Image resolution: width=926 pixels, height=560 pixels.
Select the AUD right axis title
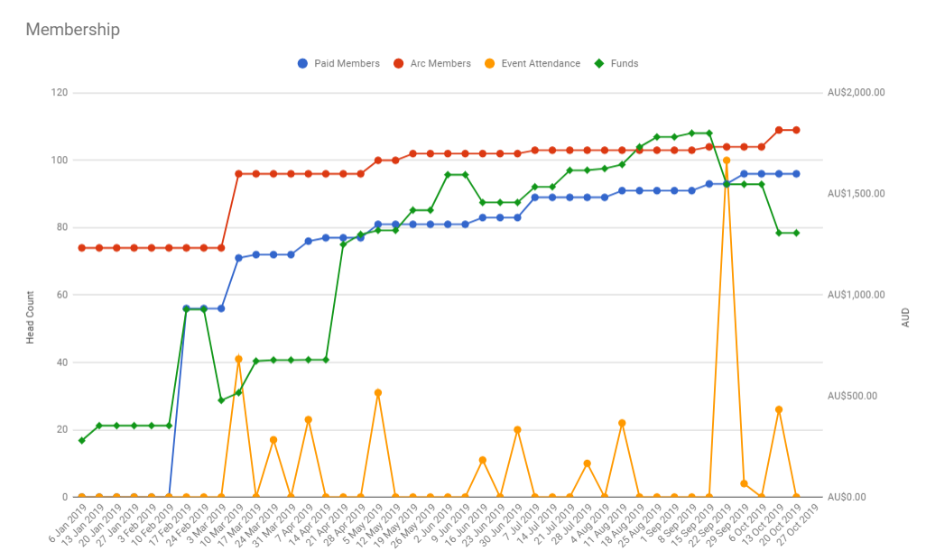coord(905,317)
